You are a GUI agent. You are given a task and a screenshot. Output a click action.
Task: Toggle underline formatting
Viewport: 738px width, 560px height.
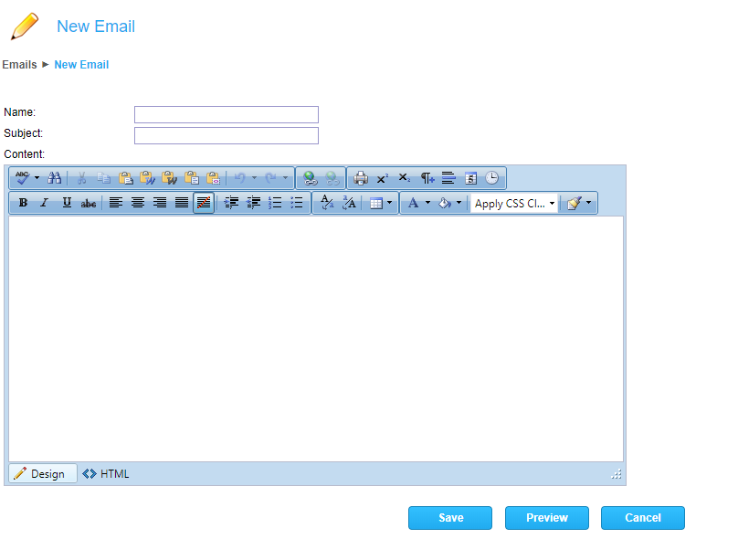[x=67, y=203]
